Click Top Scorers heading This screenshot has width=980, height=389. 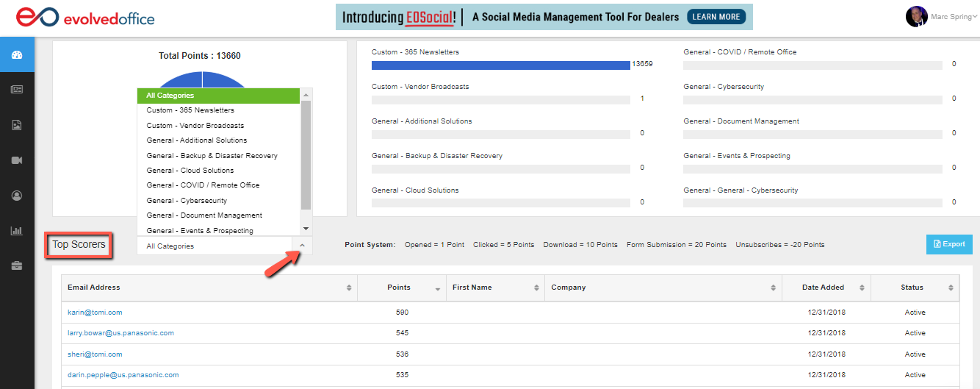pyautogui.click(x=79, y=245)
